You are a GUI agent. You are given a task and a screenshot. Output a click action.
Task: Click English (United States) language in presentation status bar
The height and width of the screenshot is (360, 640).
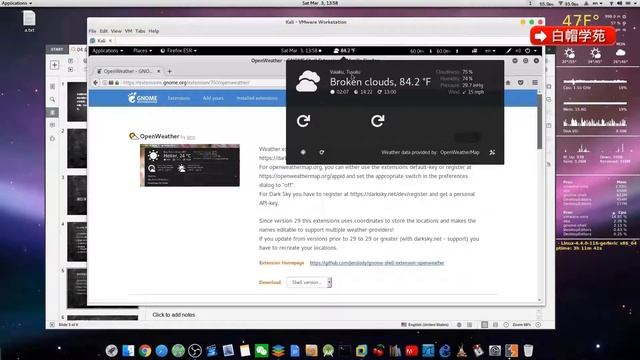coord(425,324)
